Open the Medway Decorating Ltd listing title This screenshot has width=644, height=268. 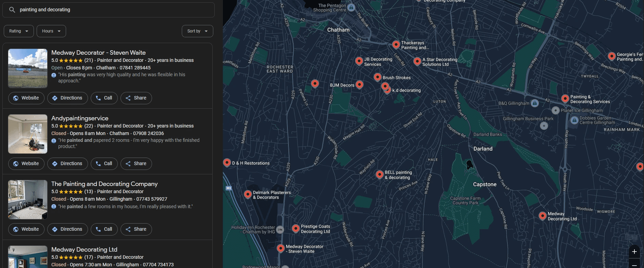click(84, 250)
